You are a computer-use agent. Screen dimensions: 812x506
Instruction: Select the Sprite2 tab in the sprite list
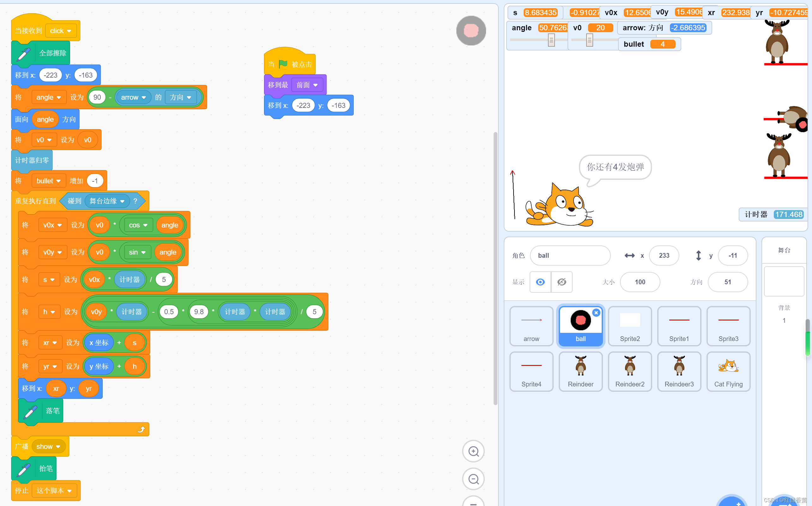(629, 326)
